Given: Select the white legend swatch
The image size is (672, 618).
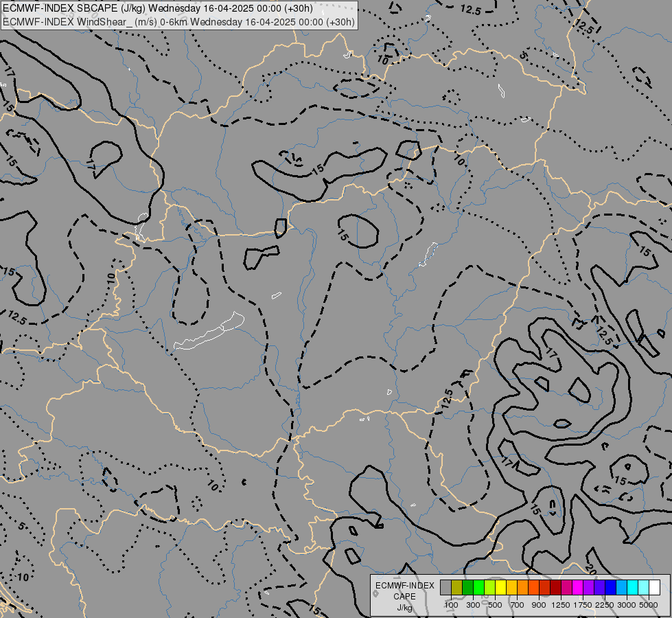Looking at the screenshot, I should click(x=654, y=587).
